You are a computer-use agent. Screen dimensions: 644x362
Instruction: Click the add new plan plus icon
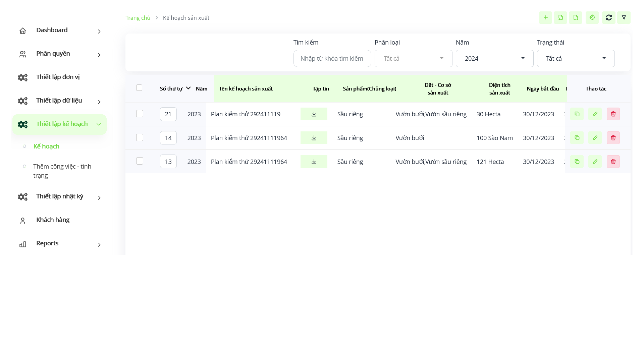pyautogui.click(x=545, y=17)
